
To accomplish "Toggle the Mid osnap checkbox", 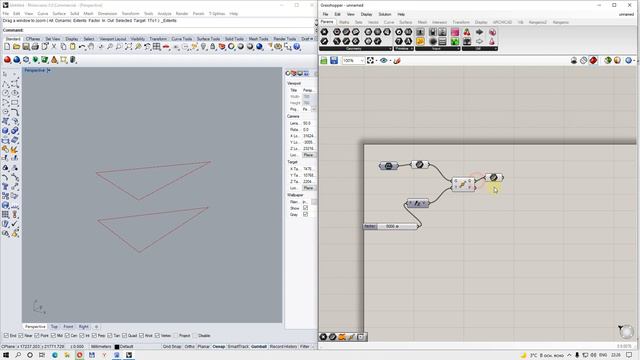I will click(x=53, y=336).
